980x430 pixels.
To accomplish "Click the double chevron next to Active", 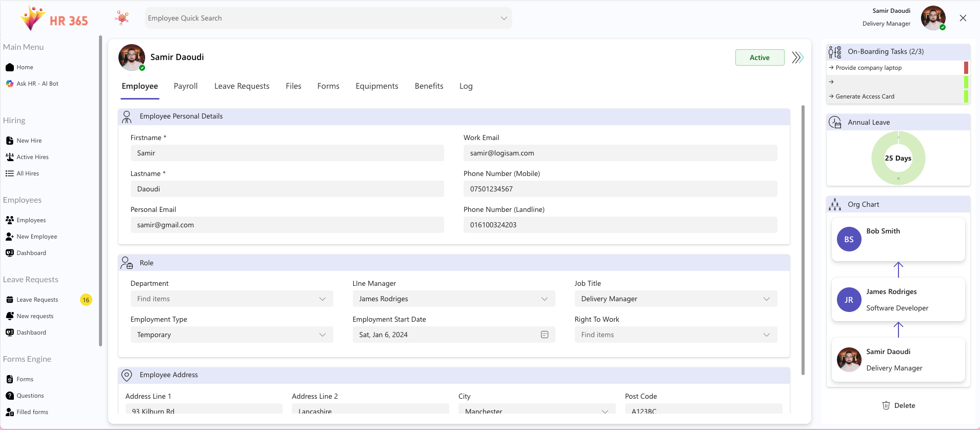I will click(x=797, y=57).
